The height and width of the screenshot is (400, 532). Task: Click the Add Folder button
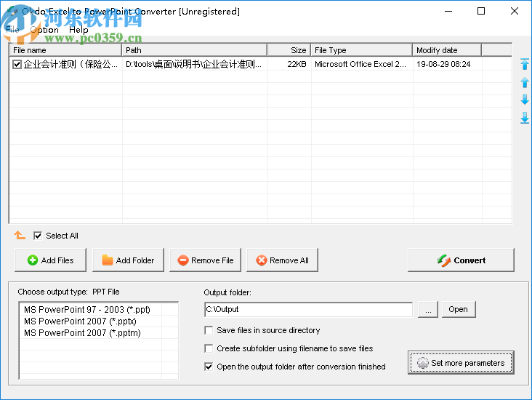(128, 260)
